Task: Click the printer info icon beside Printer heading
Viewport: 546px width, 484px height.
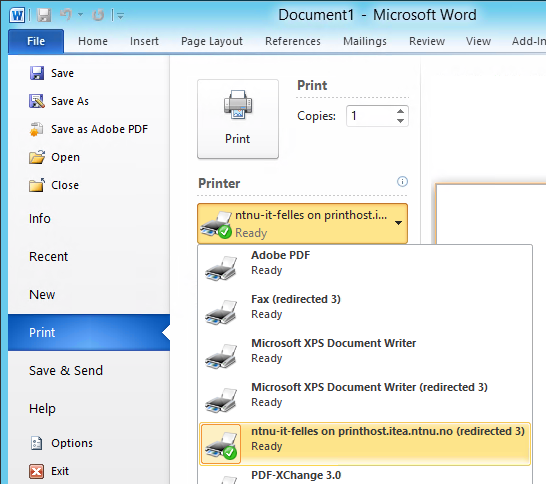Action: 402,181
